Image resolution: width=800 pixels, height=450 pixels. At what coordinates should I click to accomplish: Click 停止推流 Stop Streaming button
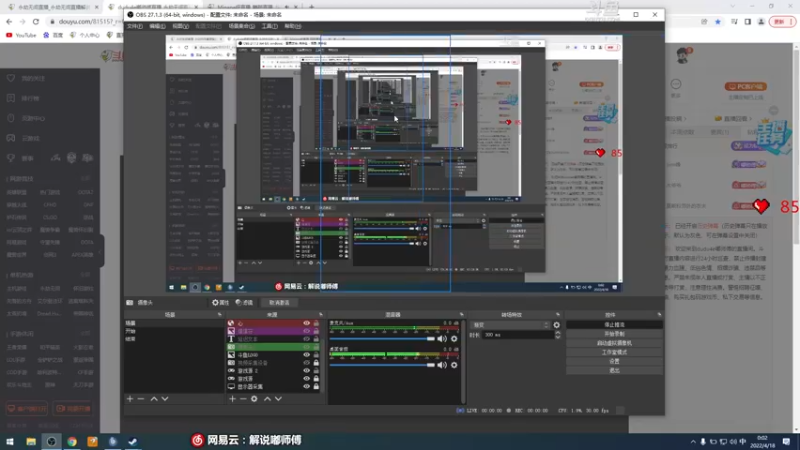tap(614, 324)
